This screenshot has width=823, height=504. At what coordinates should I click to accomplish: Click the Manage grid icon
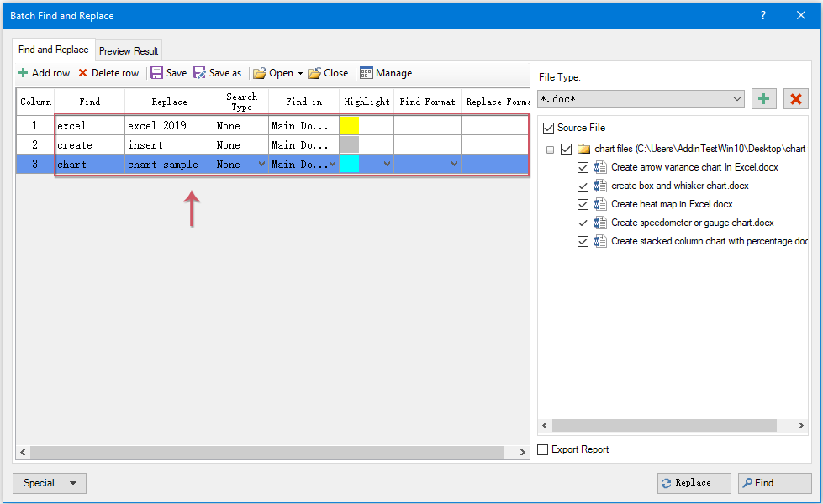[x=367, y=73]
